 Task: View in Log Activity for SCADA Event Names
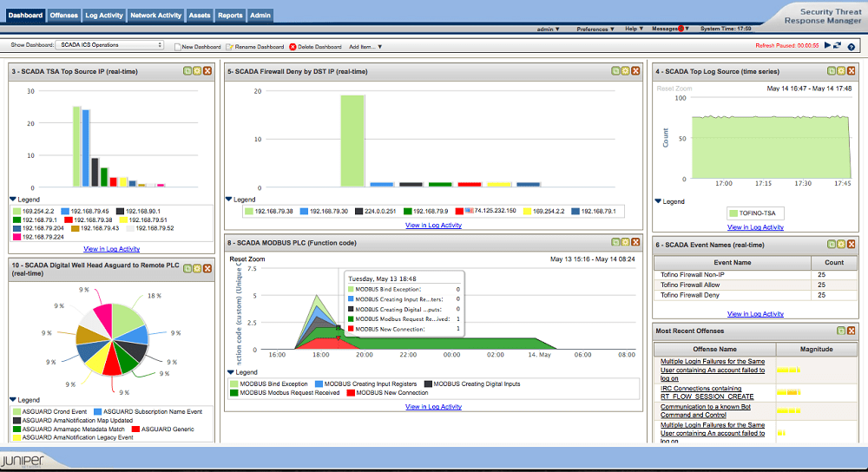(755, 314)
